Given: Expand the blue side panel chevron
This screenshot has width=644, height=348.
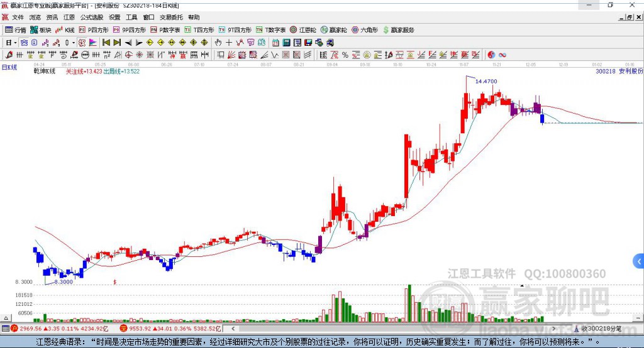Looking at the screenshot, I should [639, 261].
